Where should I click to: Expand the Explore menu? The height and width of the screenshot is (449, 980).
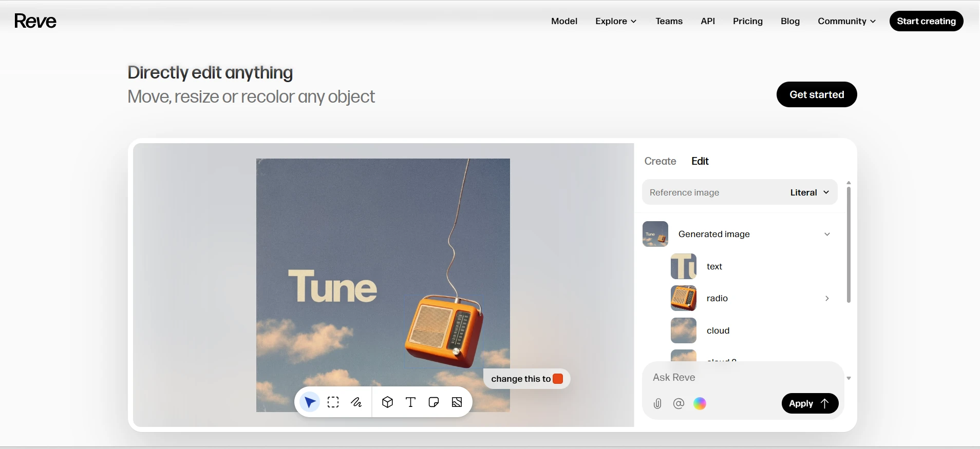click(616, 21)
